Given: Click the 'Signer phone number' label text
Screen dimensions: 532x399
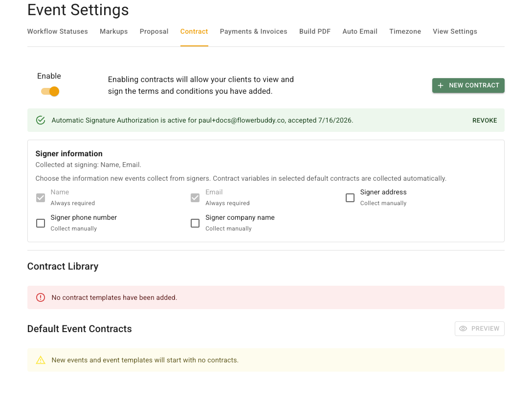Looking at the screenshot, I should tap(84, 218).
